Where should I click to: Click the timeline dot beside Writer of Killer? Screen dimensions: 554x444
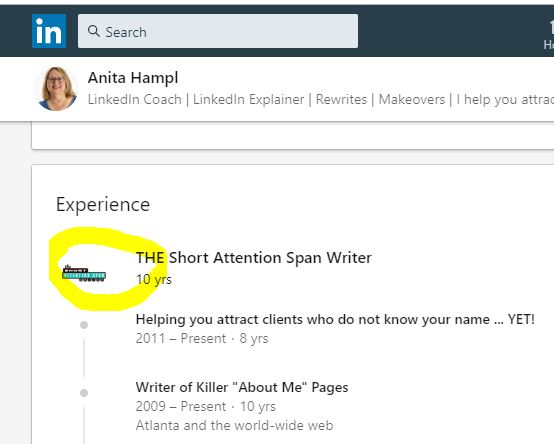tap(84, 393)
